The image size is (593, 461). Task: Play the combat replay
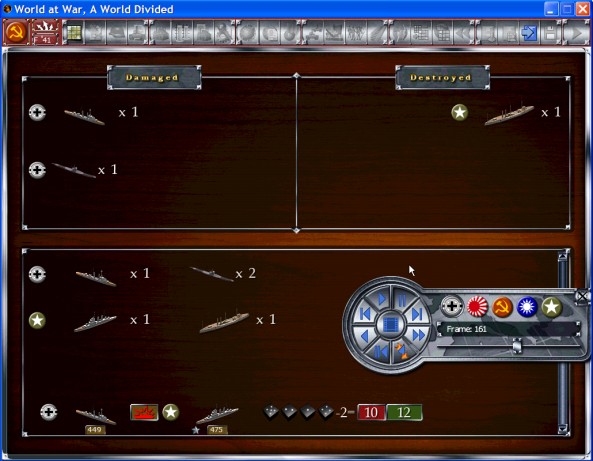pyautogui.click(x=381, y=299)
